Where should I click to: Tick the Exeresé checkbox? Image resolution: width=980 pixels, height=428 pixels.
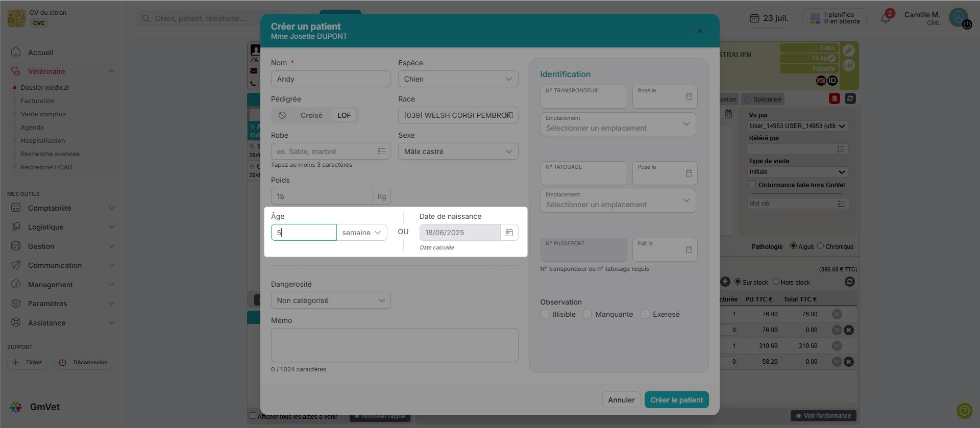tap(645, 314)
